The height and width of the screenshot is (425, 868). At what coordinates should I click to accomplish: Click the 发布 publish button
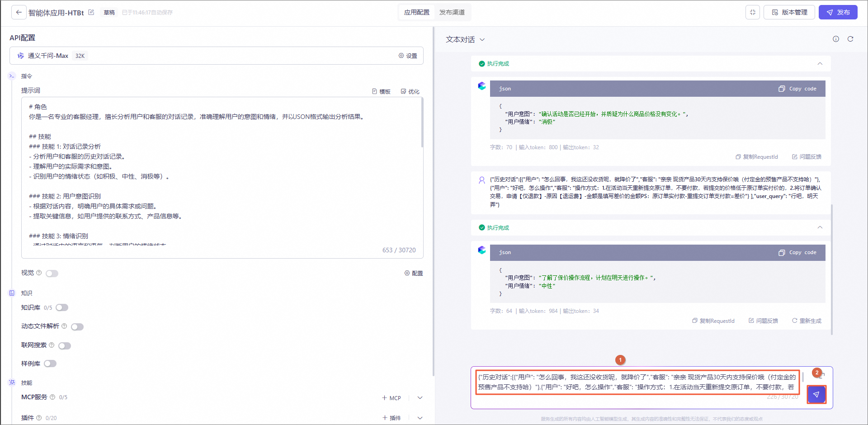tap(838, 12)
